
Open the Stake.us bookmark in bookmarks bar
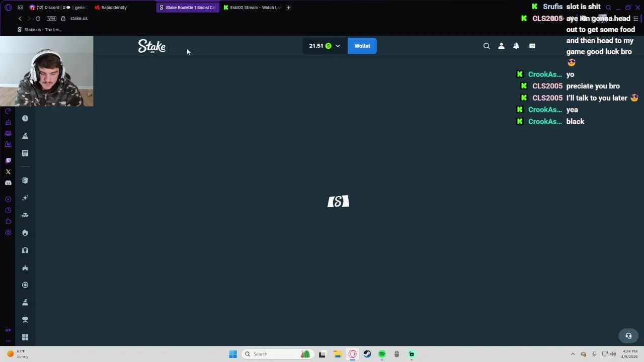point(39,30)
